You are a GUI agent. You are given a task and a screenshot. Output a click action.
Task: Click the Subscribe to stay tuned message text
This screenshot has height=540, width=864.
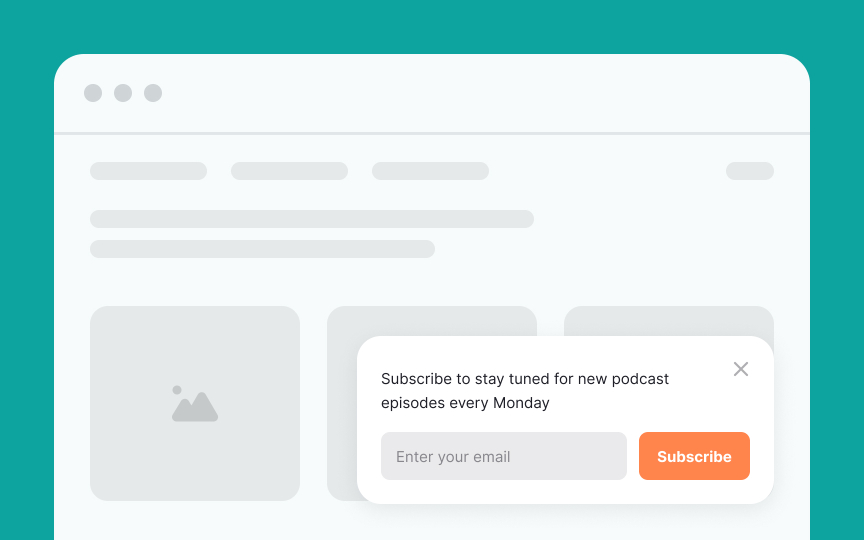[x=525, y=391]
